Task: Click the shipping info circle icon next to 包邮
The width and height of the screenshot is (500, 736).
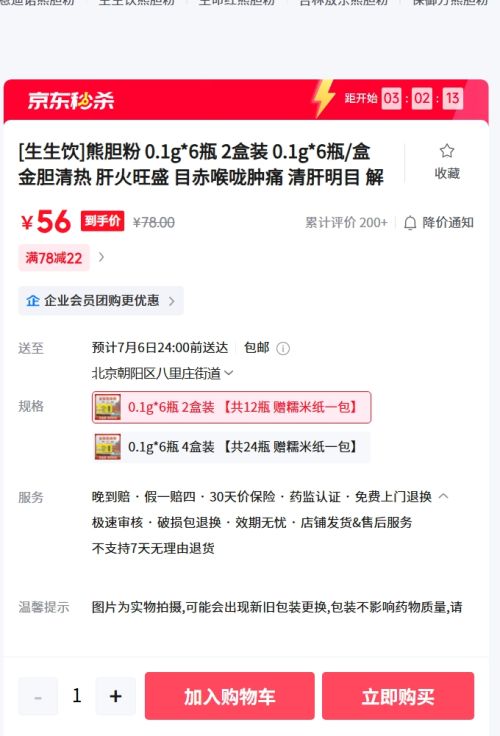Action: (x=283, y=348)
